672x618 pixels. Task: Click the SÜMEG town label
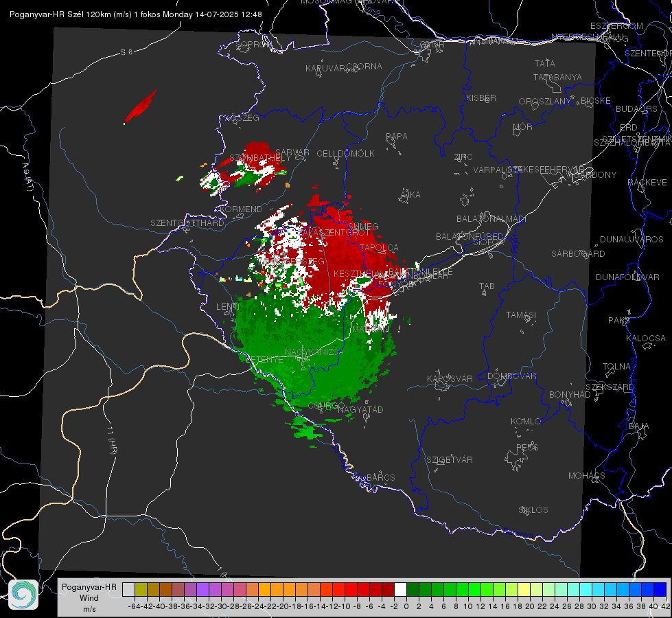[x=363, y=227]
